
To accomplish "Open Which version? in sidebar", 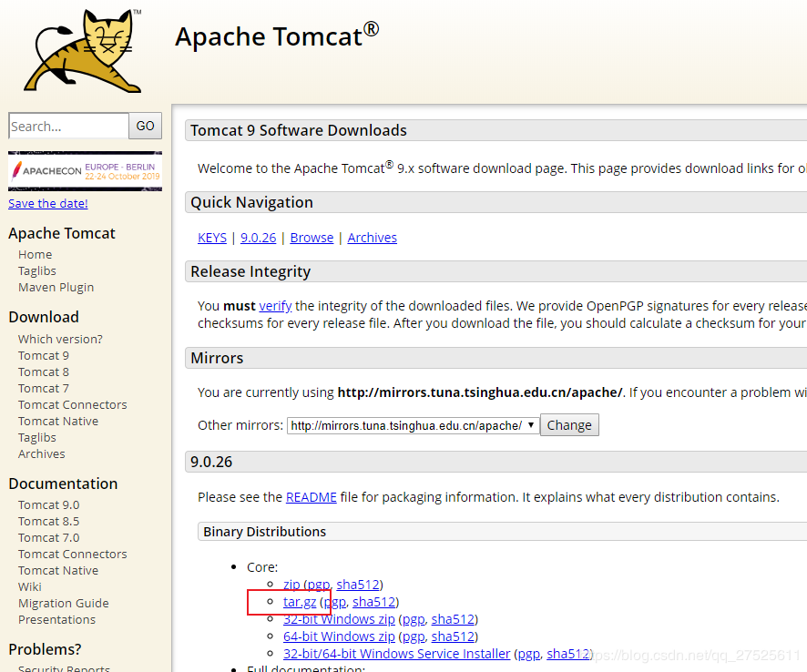I will 60,340.
